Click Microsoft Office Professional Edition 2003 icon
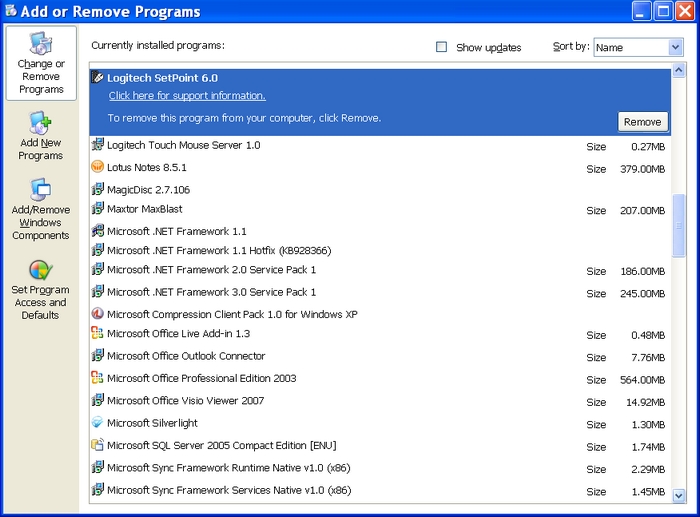This screenshot has width=700, height=517. pyautogui.click(x=97, y=377)
